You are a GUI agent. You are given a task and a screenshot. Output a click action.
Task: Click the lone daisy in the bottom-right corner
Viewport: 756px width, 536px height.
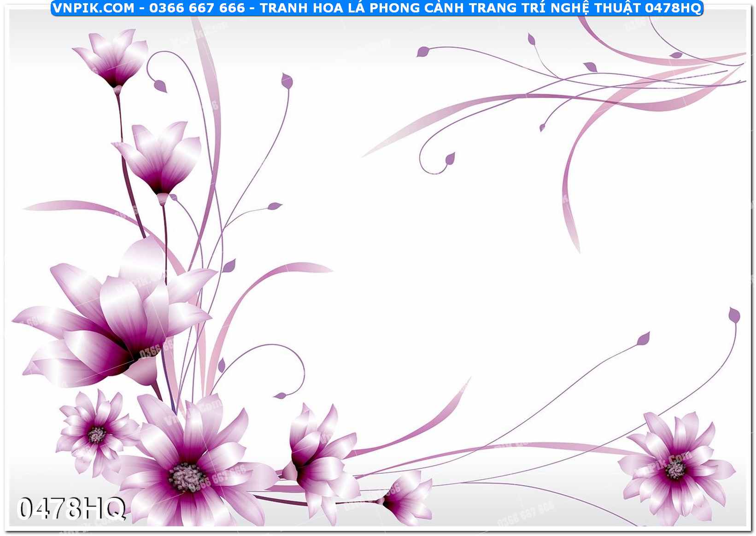(x=675, y=469)
